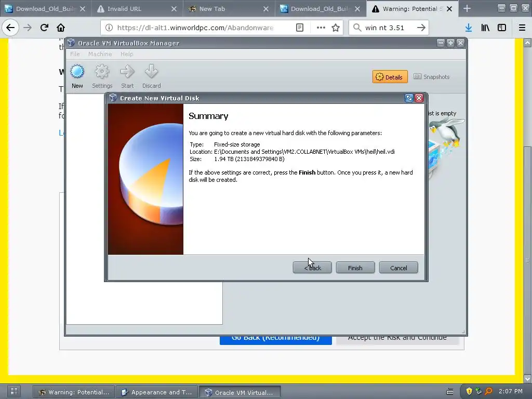Open a new browser tab
This screenshot has width=532, height=399.
click(467, 8)
